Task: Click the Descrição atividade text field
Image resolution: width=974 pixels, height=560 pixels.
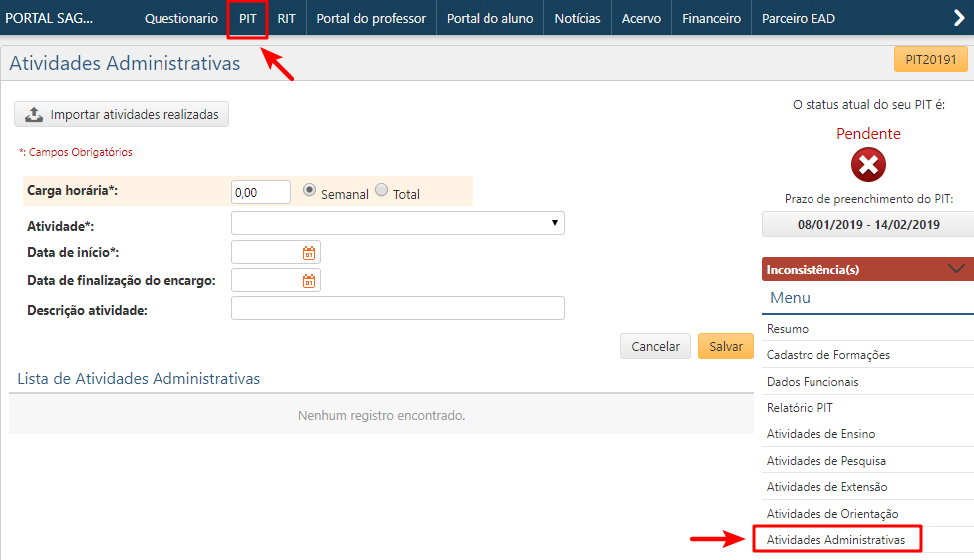Action: [398, 309]
